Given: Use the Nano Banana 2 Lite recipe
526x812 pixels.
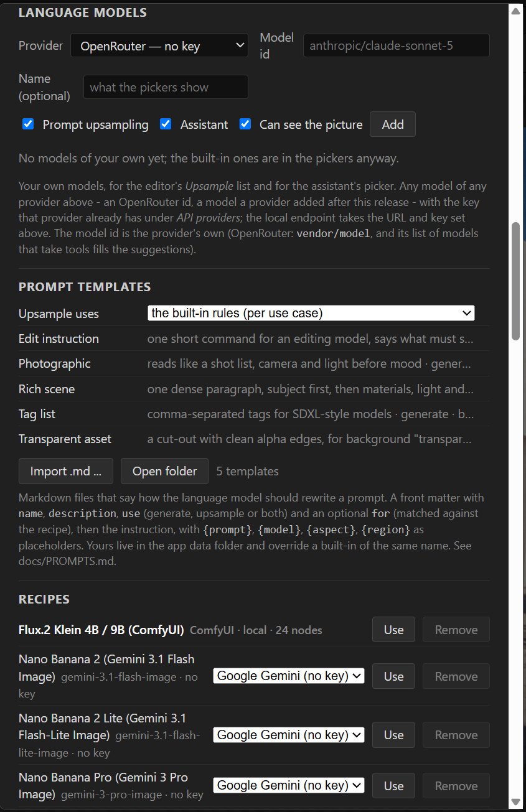Looking at the screenshot, I should click(393, 735).
